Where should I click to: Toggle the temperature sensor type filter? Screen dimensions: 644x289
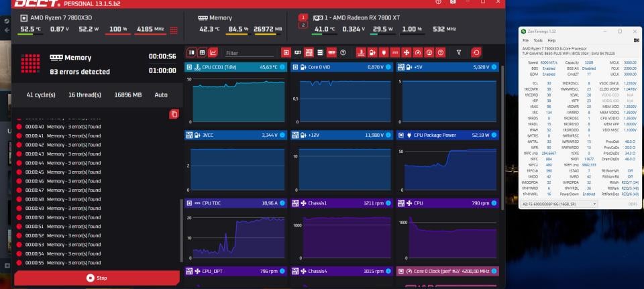point(361,52)
